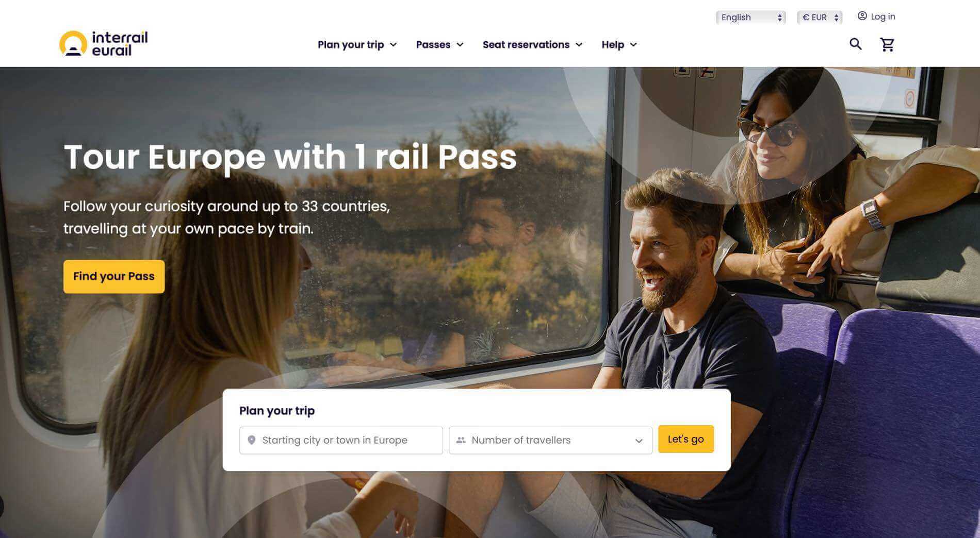Click the Tour Europe with 1 rail Pass heading
This screenshot has width=980, height=538.
(290, 157)
